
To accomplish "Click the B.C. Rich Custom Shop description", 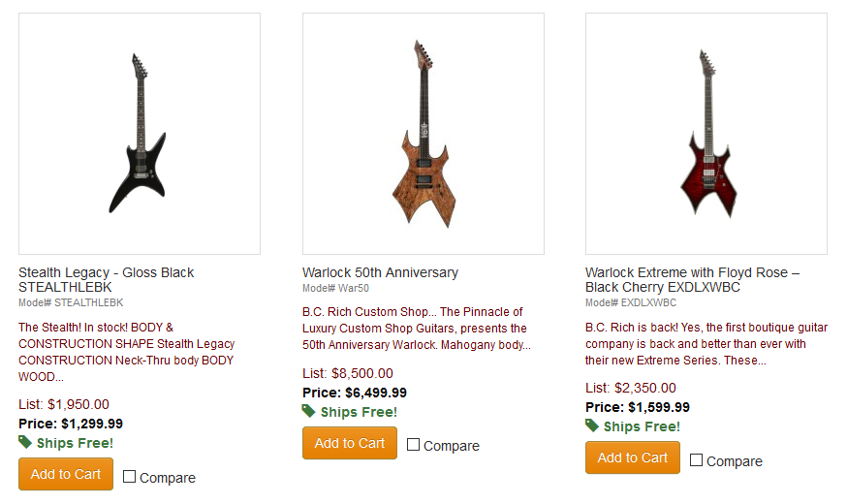I will pos(417,329).
